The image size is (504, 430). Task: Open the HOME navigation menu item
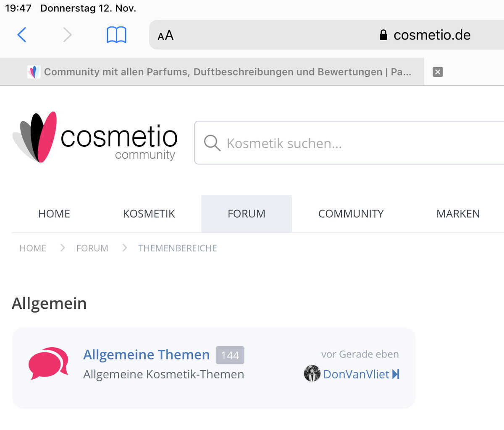tap(54, 214)
